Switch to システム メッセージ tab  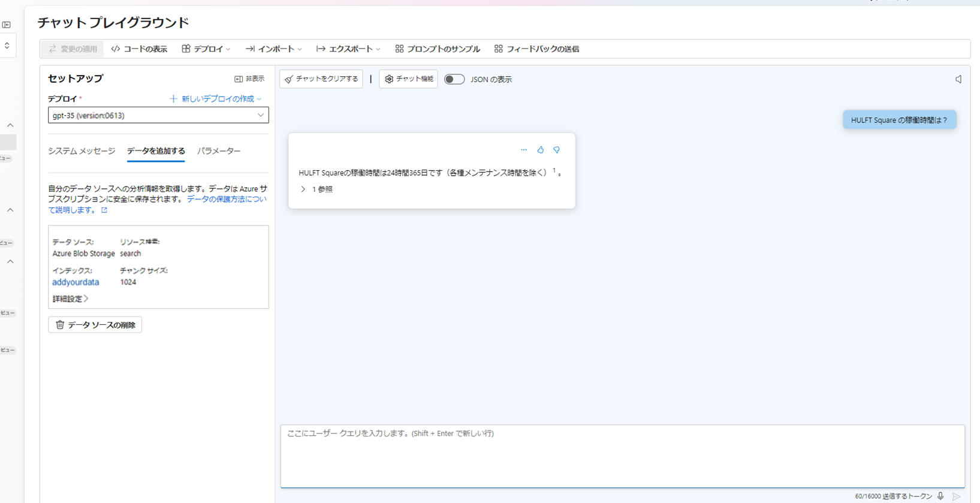click(x=82, y=151)
